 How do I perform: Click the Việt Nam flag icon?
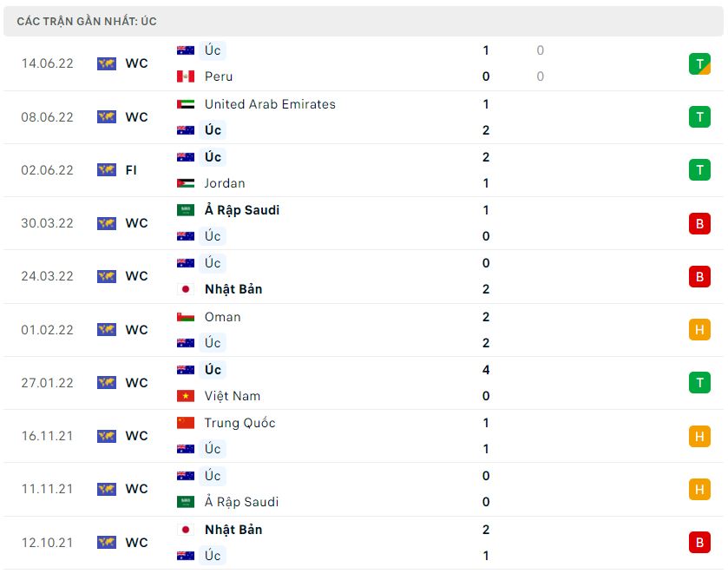(186, 396)
